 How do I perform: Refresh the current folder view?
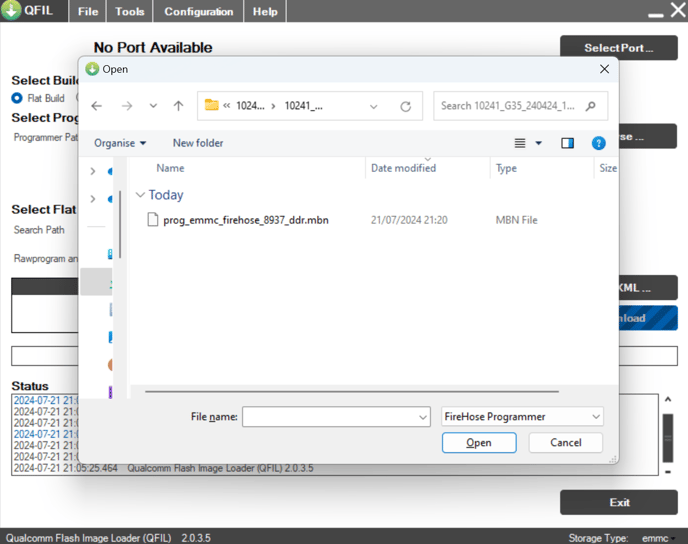(405, 106)
